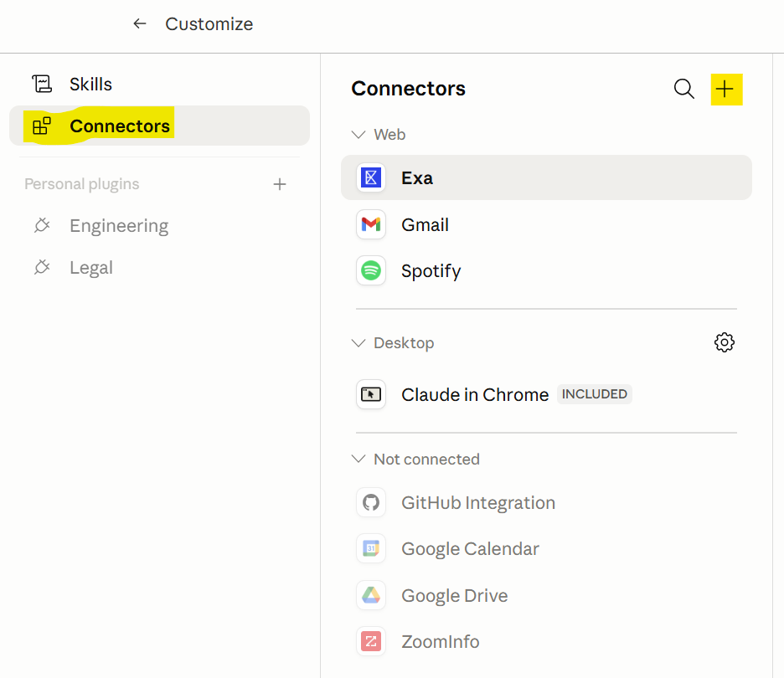Add a new connector with plus button
Screen dimensions: 784x678
pyautogui.click(x=726, y=90)
